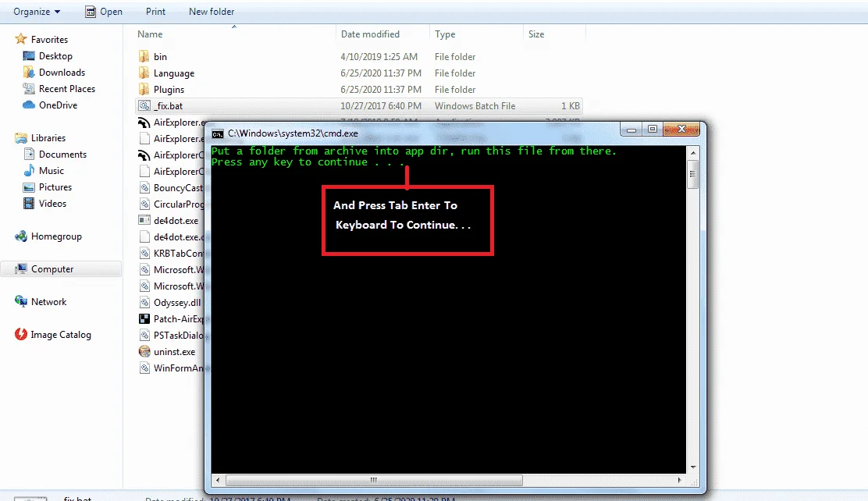Click cmd vertical scrollbar down arrow
The width and height of the screenshot is (868, 501).
click(x=692, y=467)
